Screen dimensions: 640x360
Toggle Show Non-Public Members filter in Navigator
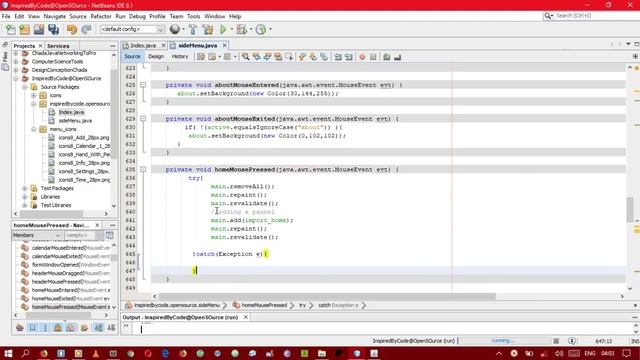pos(58,327)
